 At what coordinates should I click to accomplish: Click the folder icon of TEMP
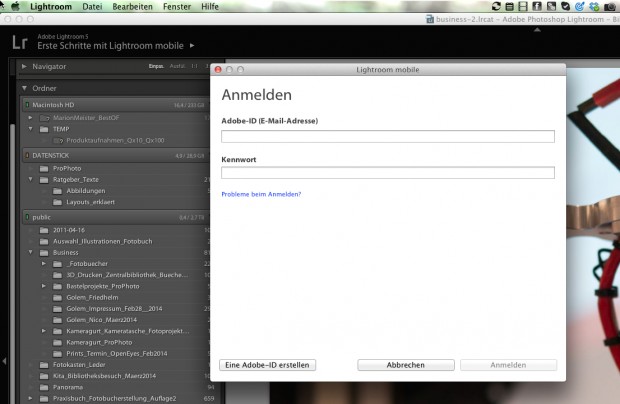click(44, 129)
